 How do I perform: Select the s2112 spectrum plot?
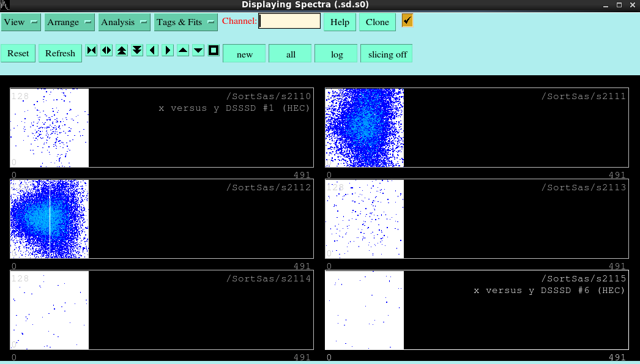[162, 219]
